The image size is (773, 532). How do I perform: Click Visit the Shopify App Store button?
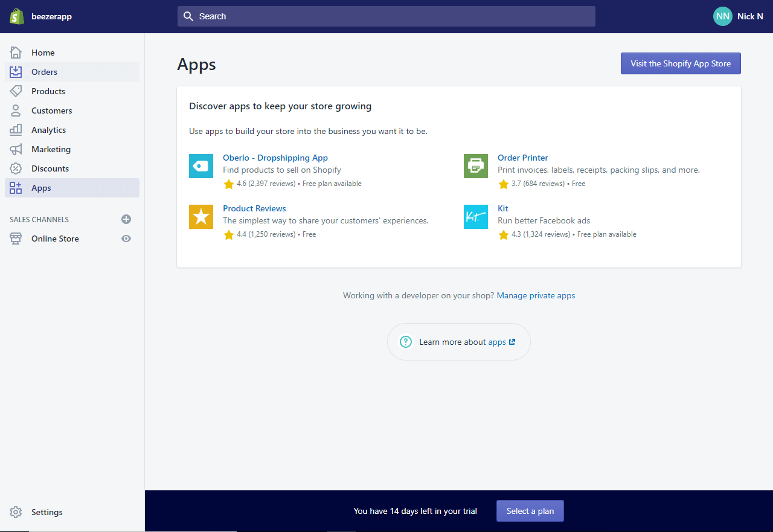[681, 63]
